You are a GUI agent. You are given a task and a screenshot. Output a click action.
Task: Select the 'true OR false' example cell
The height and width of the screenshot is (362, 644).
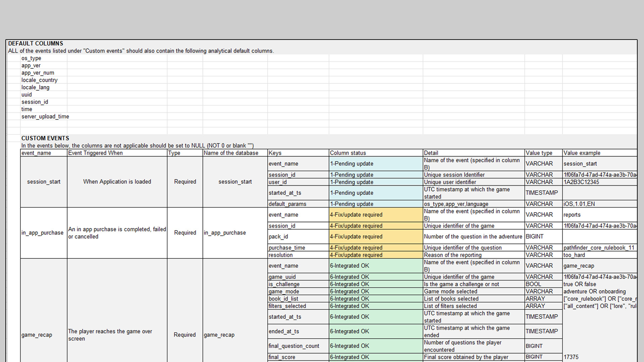coord(600,284)
